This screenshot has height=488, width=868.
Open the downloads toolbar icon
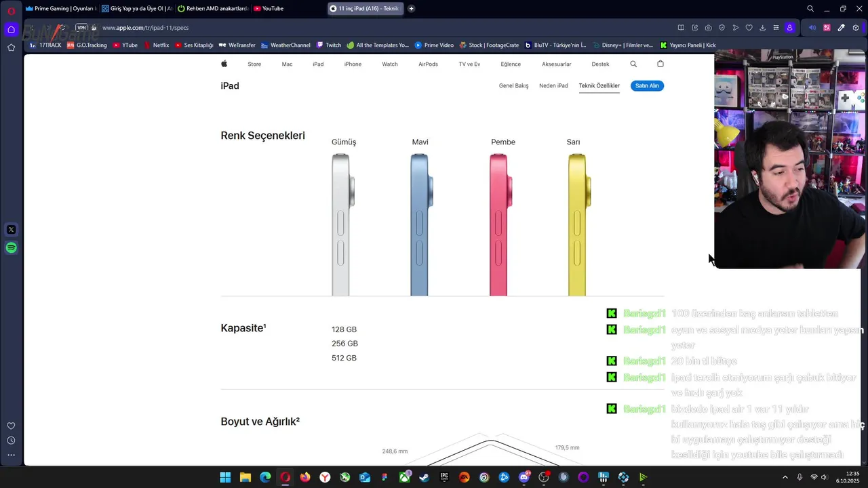[762, 28]
